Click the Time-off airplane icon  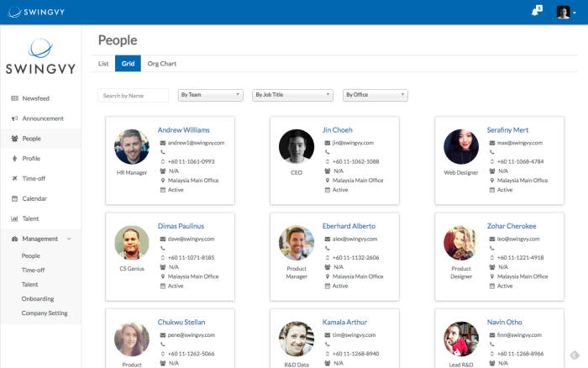pyautogui.click(x=14, y=179)
